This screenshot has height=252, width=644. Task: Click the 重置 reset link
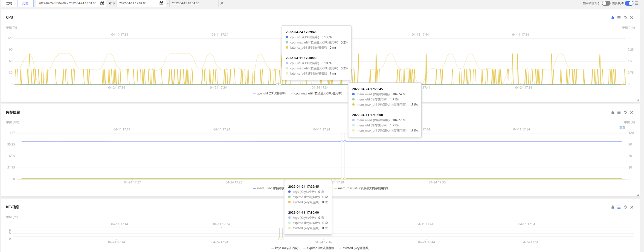pos(622,127)
